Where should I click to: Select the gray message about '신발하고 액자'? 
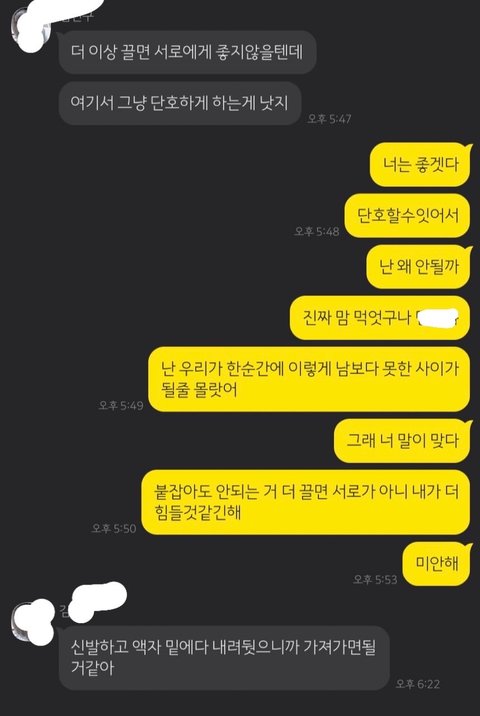[x=224, y=658]
